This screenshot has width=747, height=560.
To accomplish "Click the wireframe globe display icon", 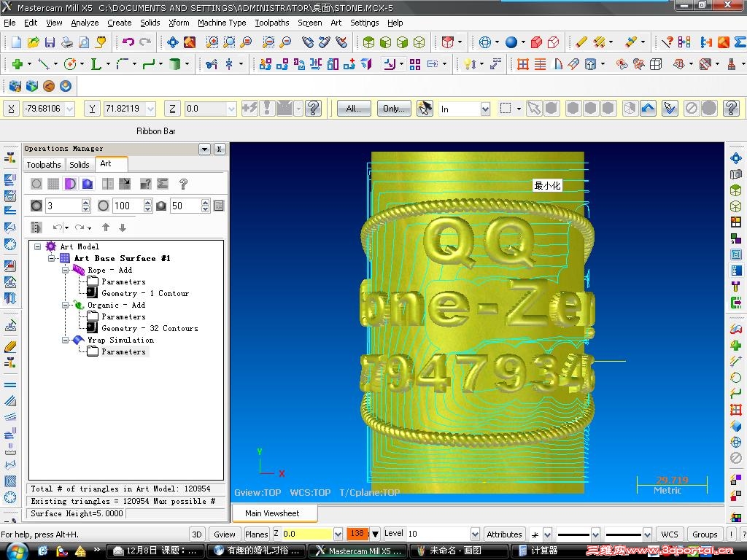I will 484,42.
